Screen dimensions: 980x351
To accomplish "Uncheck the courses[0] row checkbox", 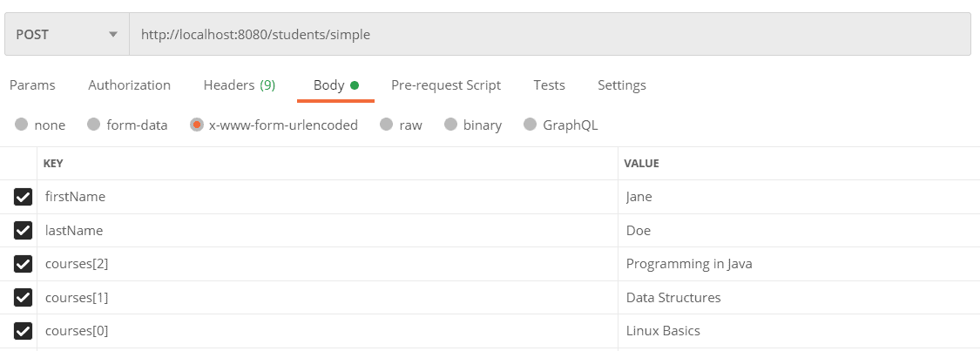I will (24, 331).
